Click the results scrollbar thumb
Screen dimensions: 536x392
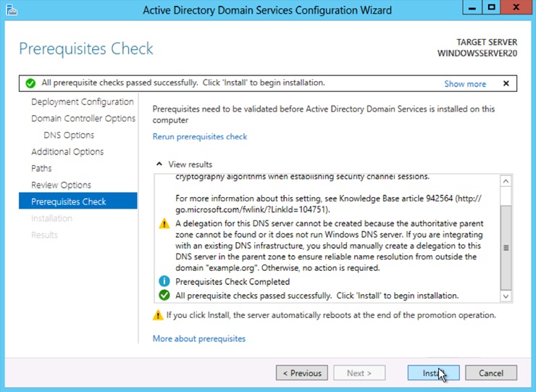click(x=506, y=248)
